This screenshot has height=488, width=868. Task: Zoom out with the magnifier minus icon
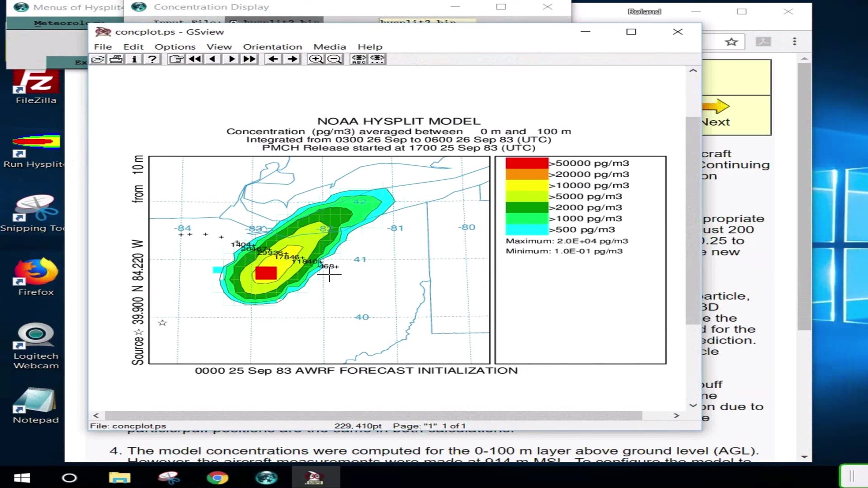pyautogui.click(x=335, y=59)
